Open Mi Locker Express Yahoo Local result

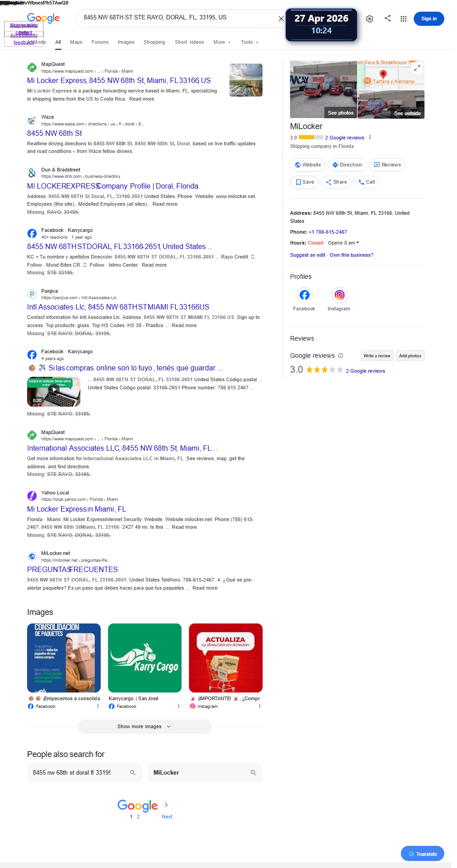(76, 509)
